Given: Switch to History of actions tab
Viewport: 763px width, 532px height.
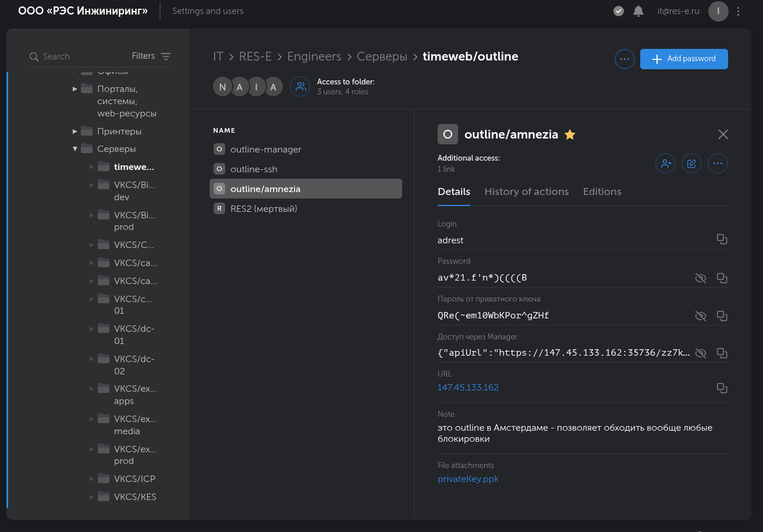Looking at the screenshot, I should click(526, 191).
